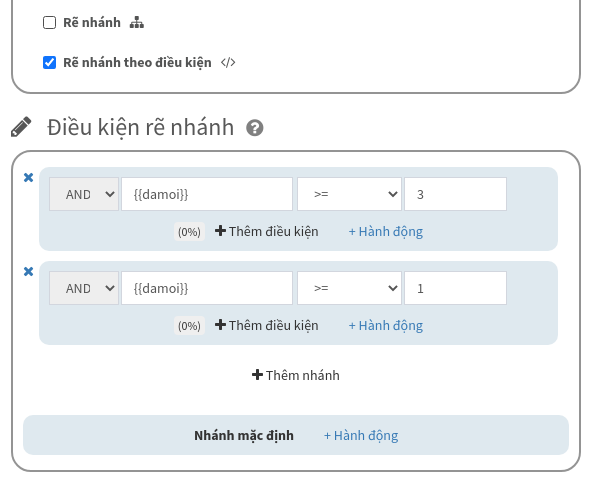
Task: Click + Hành động next to Nhánh mặc định
Action: tap(361, 436)
